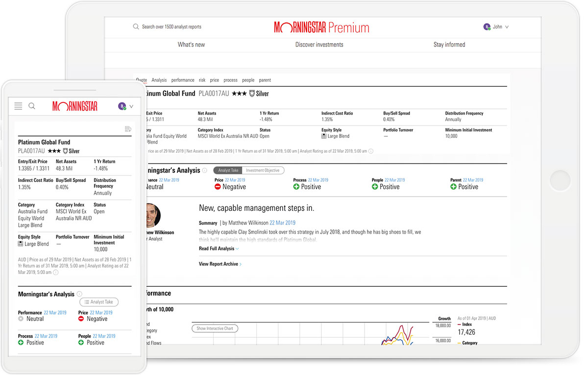Tap the info icon beside the phone's Morningstar's Analysis heading
Screen dimensions: 588x375
[x=79, y=294]
